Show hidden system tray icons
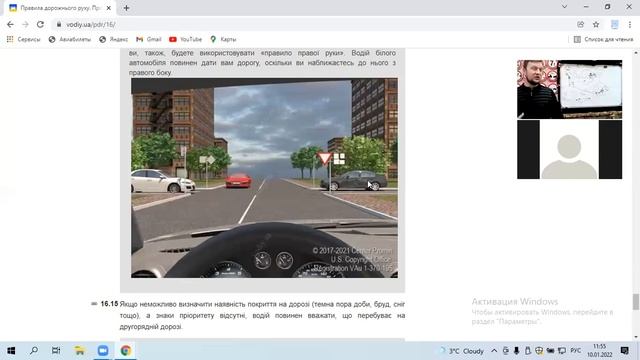Image resolution: width=640 pixels, height=360 pixels. point(494,351)
